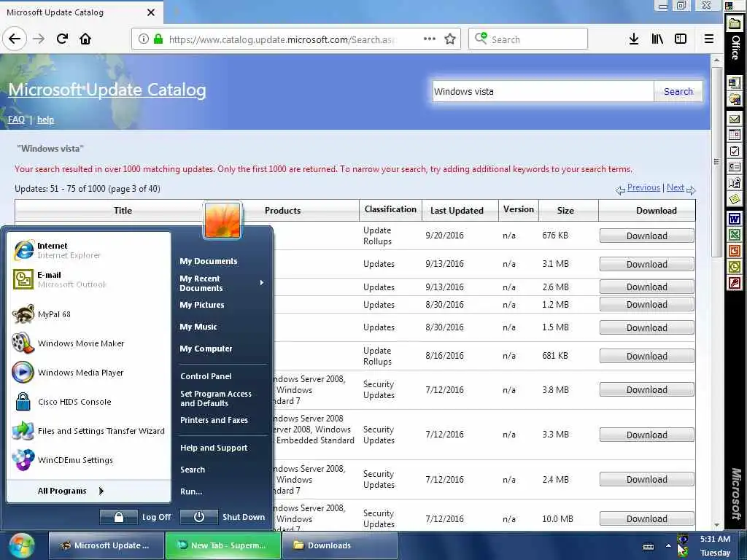Open Windows Movie Maker from Start menu
This screenshot has height=560, width=747.
(x=89, y=343)
